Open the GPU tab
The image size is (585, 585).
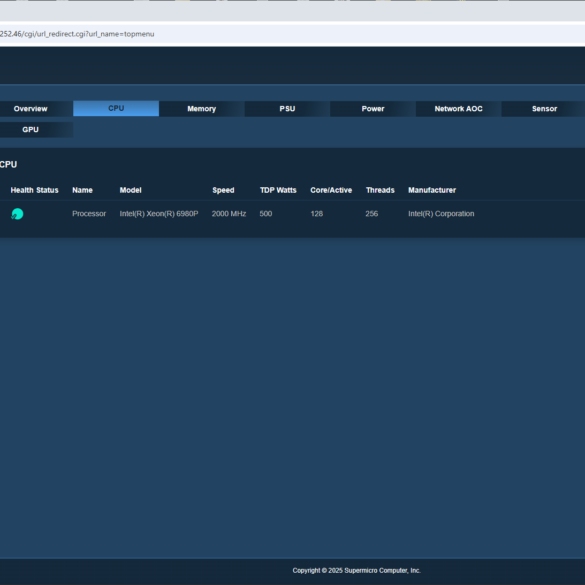[x=31, y=129]
